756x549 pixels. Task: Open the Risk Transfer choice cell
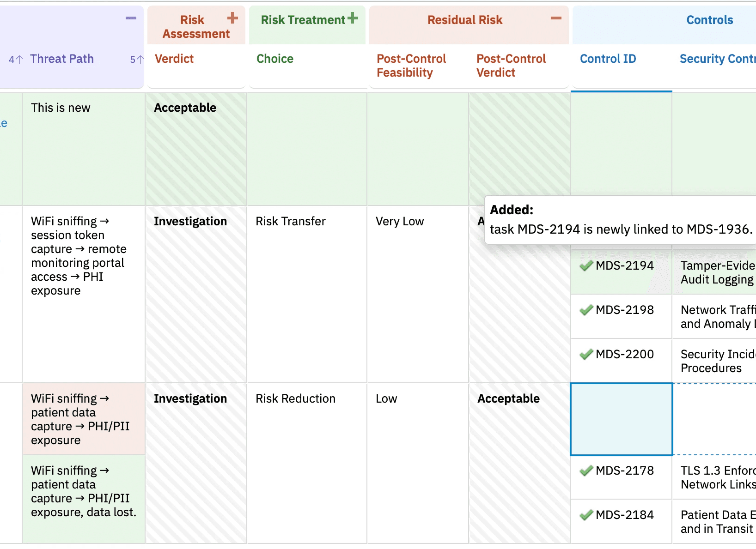tap(307, 294)
